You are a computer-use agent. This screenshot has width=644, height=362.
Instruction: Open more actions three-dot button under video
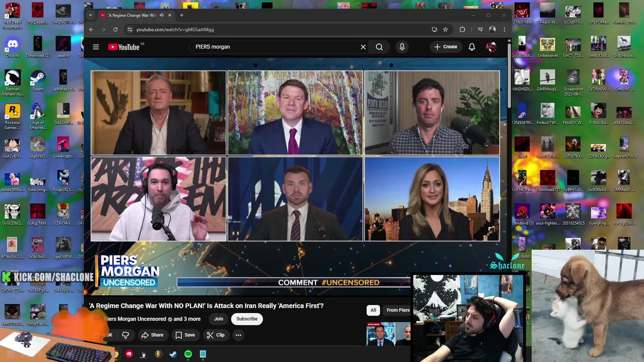238,335
